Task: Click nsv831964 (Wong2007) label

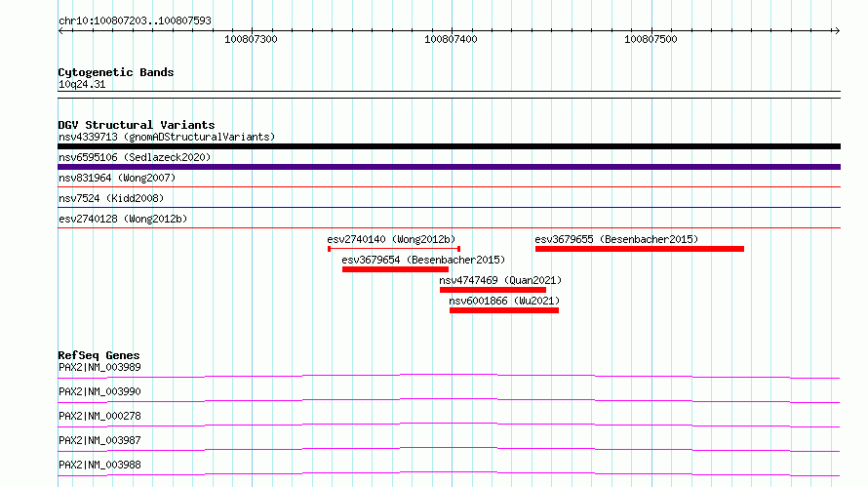Action: [117, 178]
